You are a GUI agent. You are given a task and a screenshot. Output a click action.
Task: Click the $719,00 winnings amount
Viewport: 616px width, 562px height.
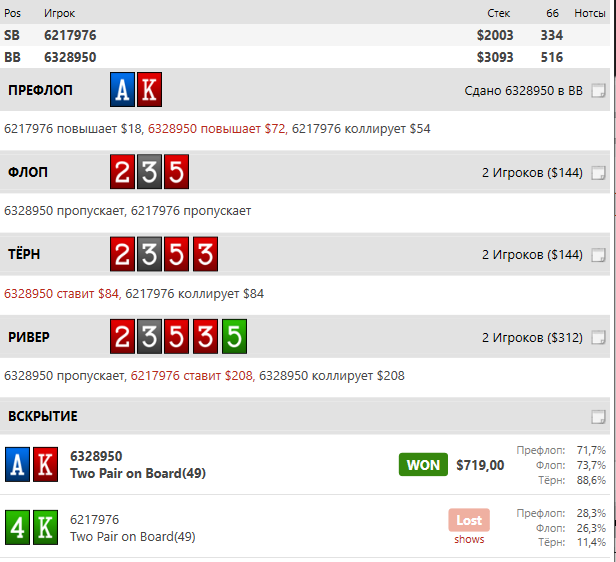click(480, 465)
